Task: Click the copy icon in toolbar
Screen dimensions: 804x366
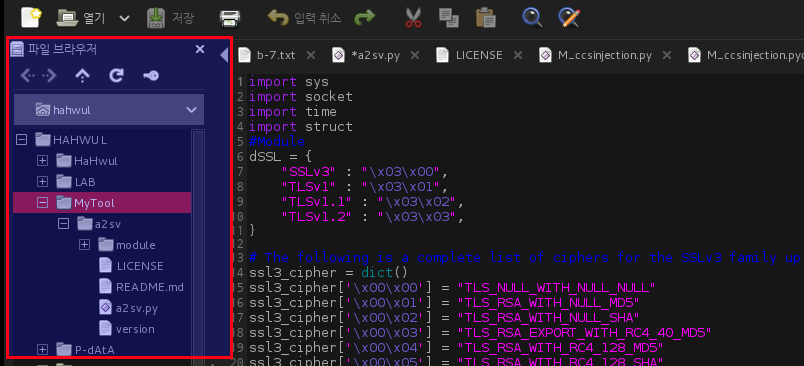Action: [449, 18]
